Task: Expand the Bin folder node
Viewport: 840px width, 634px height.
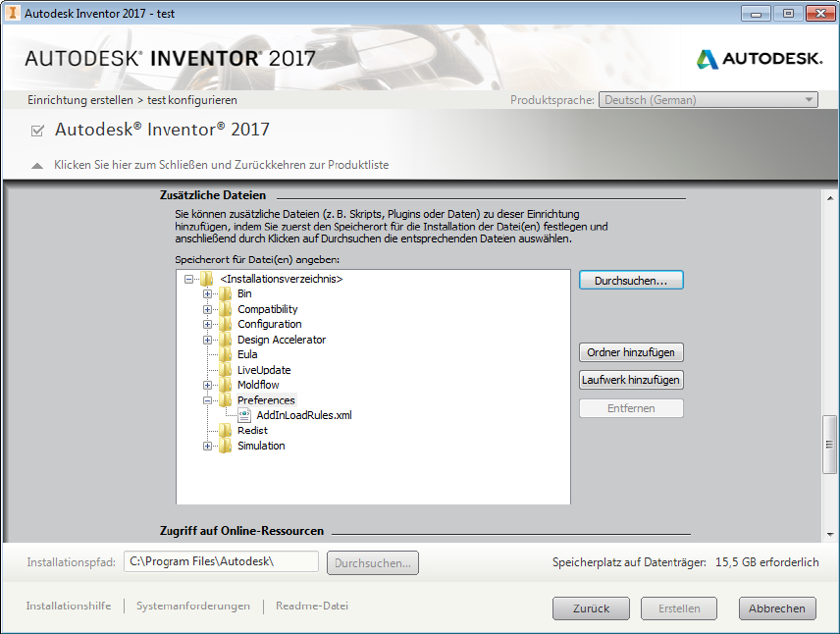Action: point(207,294)
